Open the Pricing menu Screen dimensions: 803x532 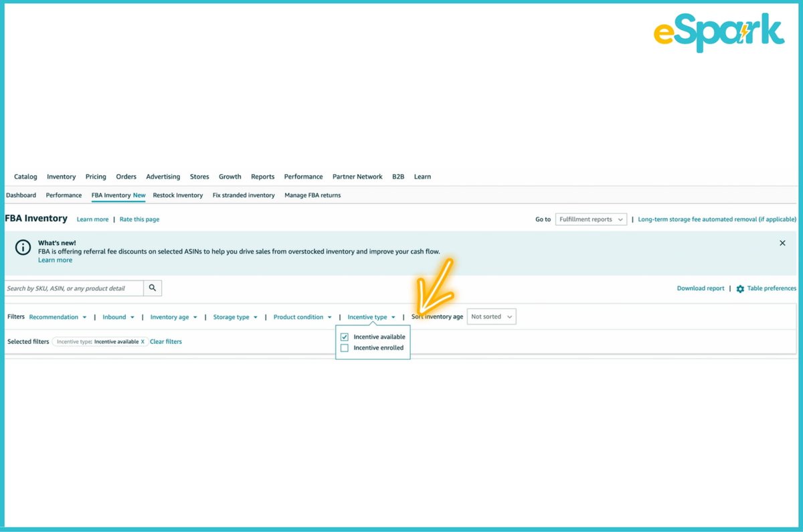tap(96, 177)
